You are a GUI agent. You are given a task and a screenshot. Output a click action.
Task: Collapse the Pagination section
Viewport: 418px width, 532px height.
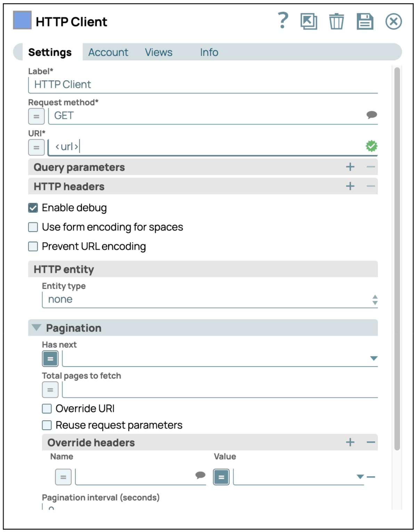pyautogui.click(x=36, y=328)
